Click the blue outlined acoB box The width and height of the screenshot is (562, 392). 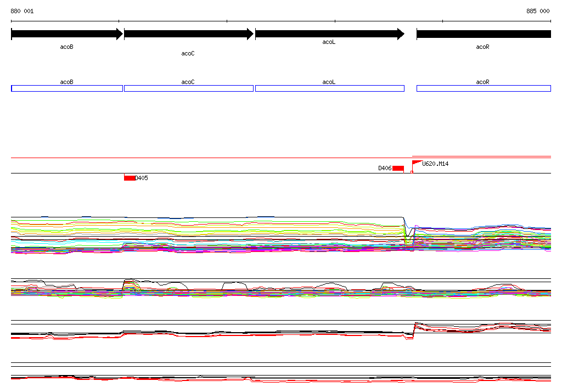click(67, 88)
